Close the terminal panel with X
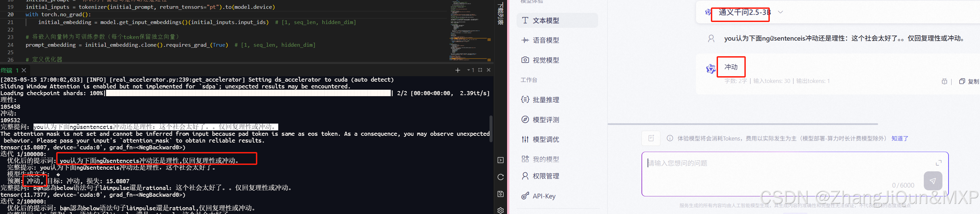 (x=488, y=70)
